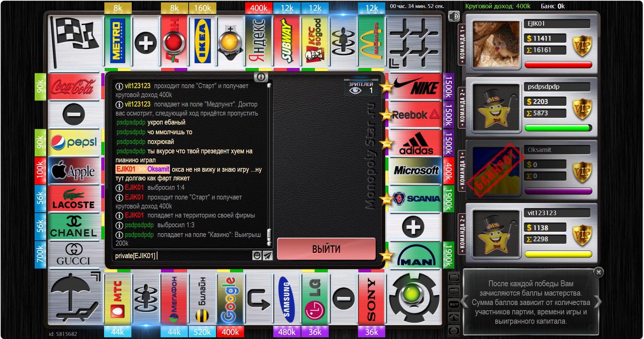
Task: Select the SUBWAY field
Action: (287, 41)
